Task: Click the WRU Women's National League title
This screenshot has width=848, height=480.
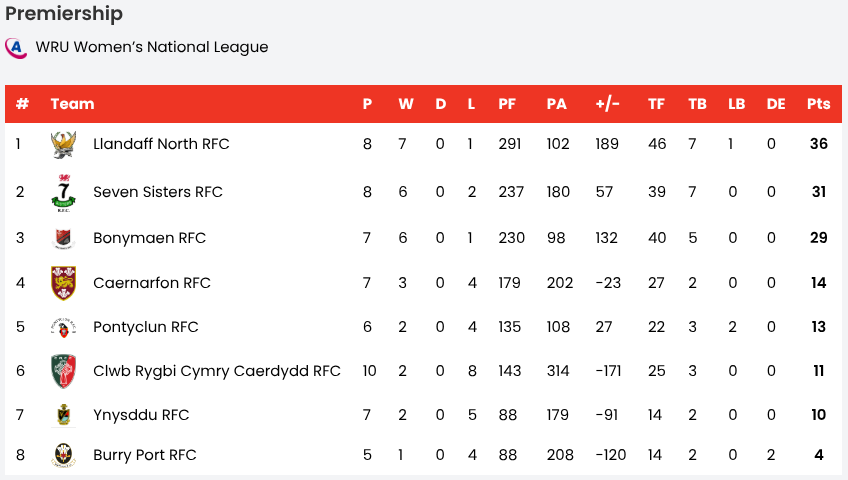Action: click(152, 47)
